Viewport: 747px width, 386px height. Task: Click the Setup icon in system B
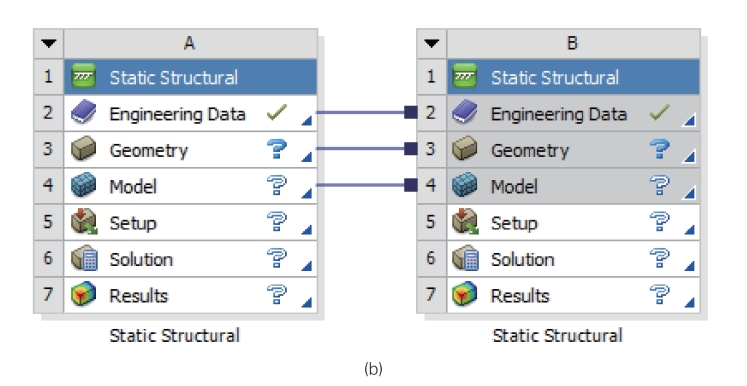[x=465, y=222]
